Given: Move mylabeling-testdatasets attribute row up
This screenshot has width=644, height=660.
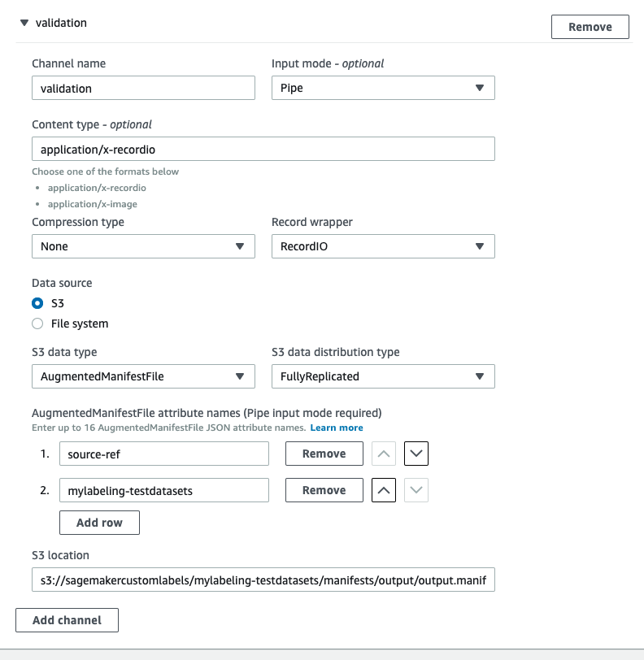Looking at the screenshot, I should [384, 490].
